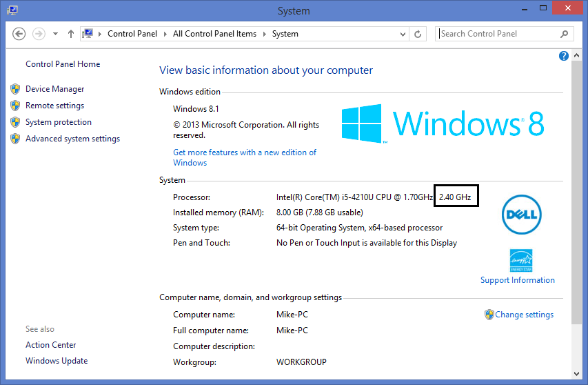This screenshot has width=588, height=385.
Task: Maximize the System window
Action: pos(543,8)
